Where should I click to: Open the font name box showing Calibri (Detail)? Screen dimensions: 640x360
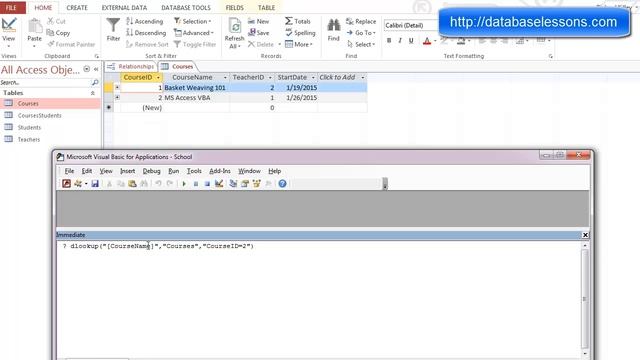[410, 25]
